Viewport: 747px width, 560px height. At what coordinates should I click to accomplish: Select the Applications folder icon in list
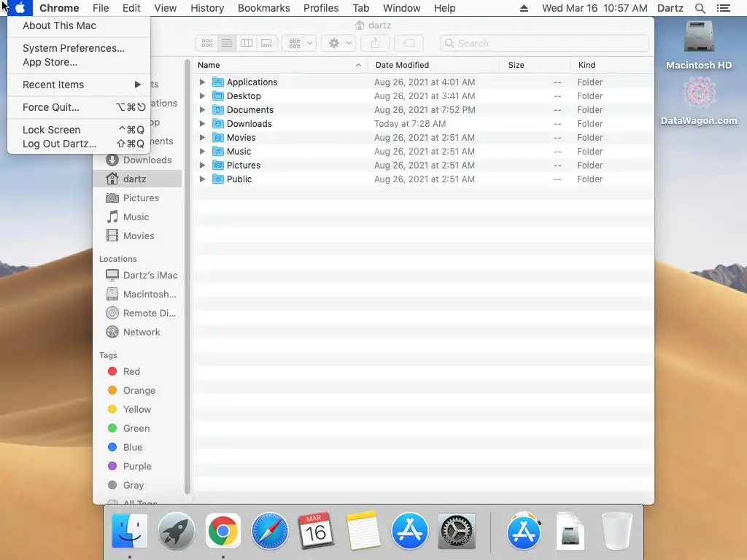point(217,82)
